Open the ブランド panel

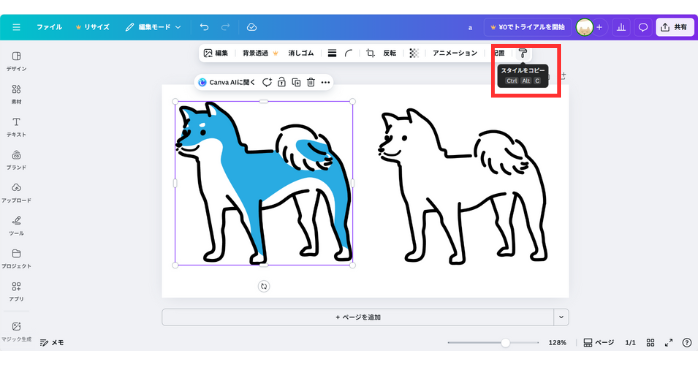click(x=16, y=160)
